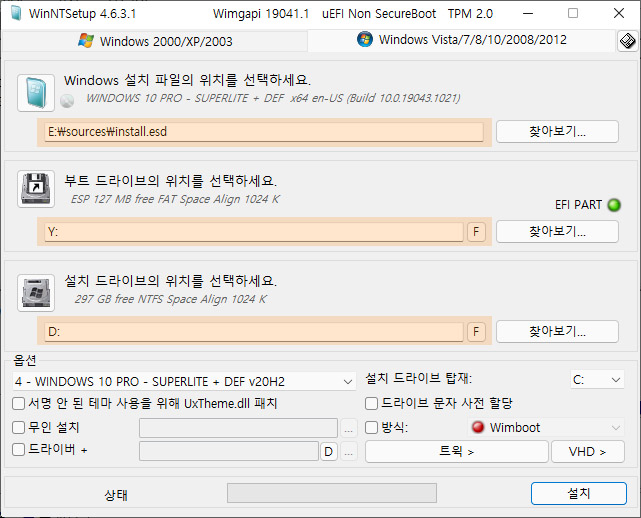This screenshot has width=641, height=518.
Task: Browse for the installation drive location
Action: click(557, 331)
